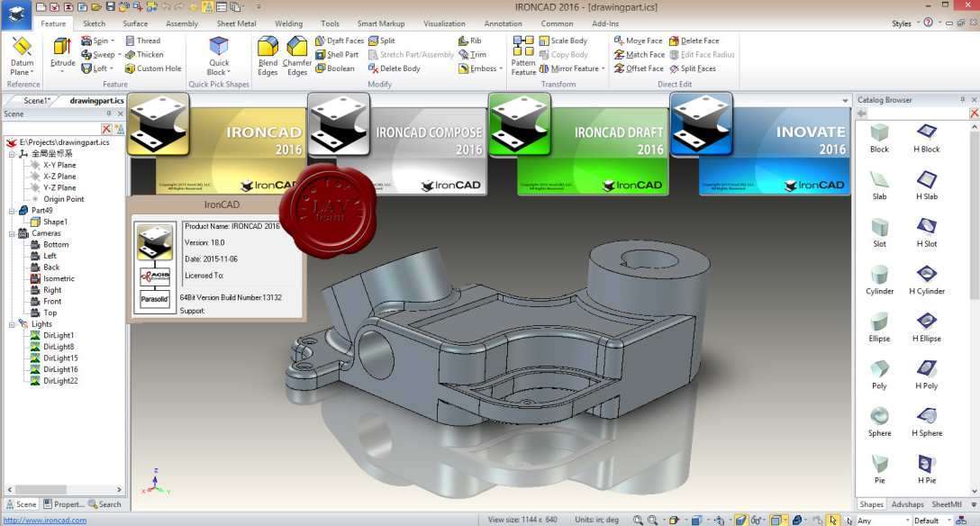Select the Extrude tool
This screenshot has height=526, width=980.
[61, 54]
